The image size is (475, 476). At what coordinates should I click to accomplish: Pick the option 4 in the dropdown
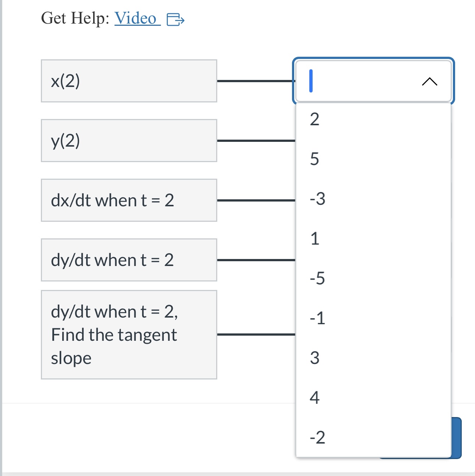click(315, 397)
